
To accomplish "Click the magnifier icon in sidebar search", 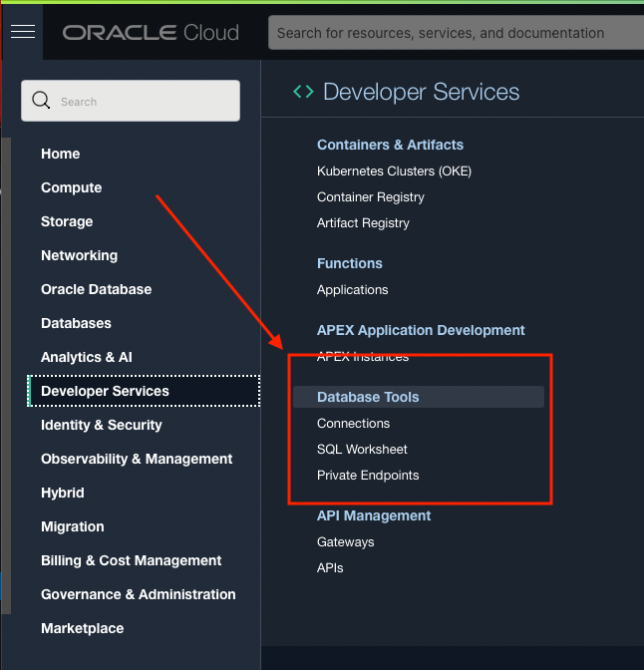I will tap(41, 101).
